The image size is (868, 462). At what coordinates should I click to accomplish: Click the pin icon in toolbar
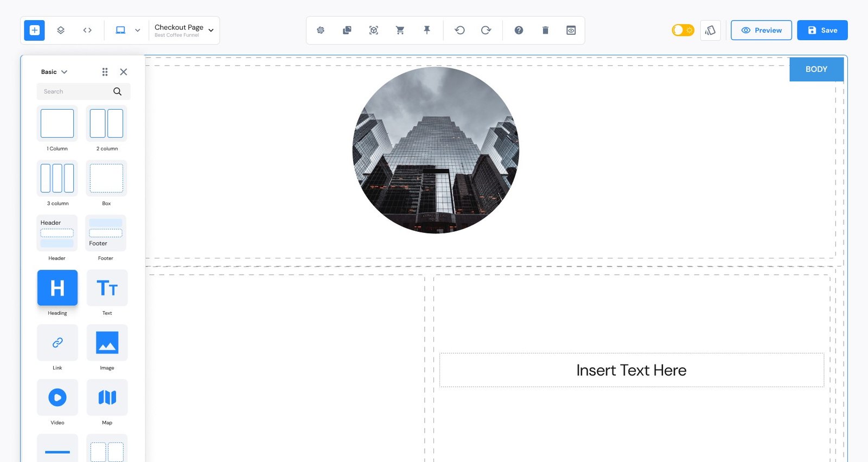pos(427,30)
